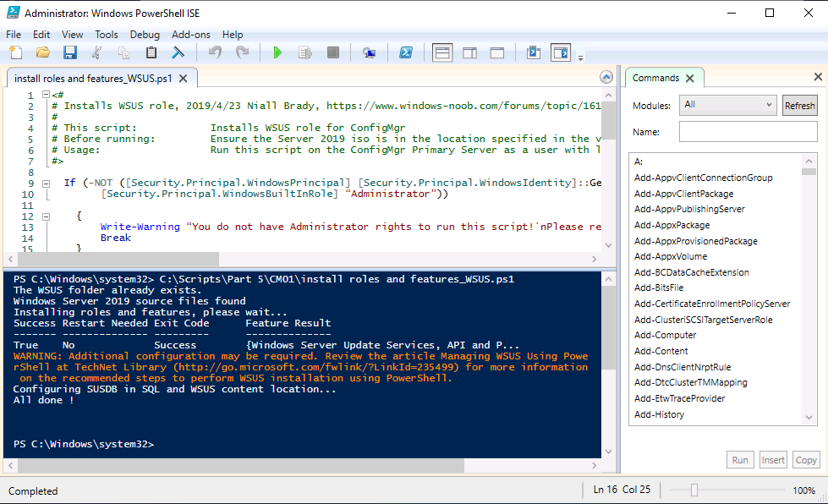Open a script with the folder icon
The height and width of the screenshot is (504, 828).
(43, 52)
